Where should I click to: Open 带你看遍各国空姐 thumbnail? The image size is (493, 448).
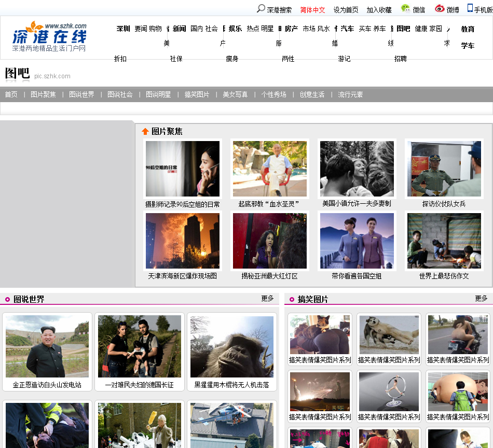[357, 241]
